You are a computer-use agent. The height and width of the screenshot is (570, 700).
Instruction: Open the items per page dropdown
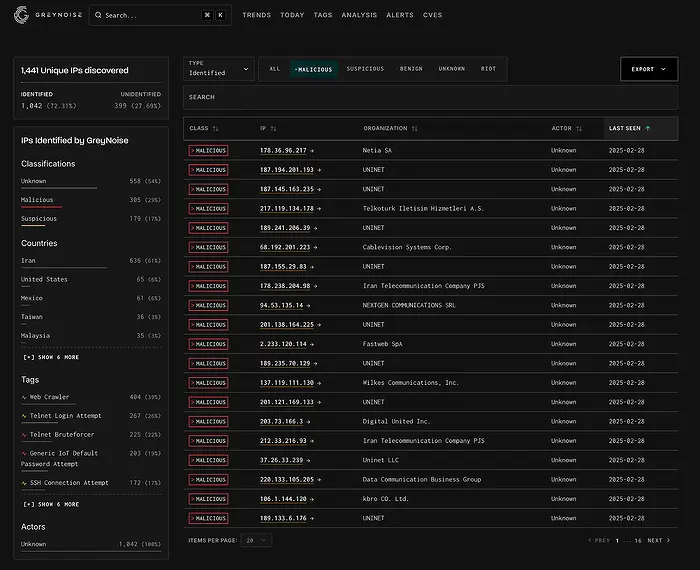tap(258, 540)
